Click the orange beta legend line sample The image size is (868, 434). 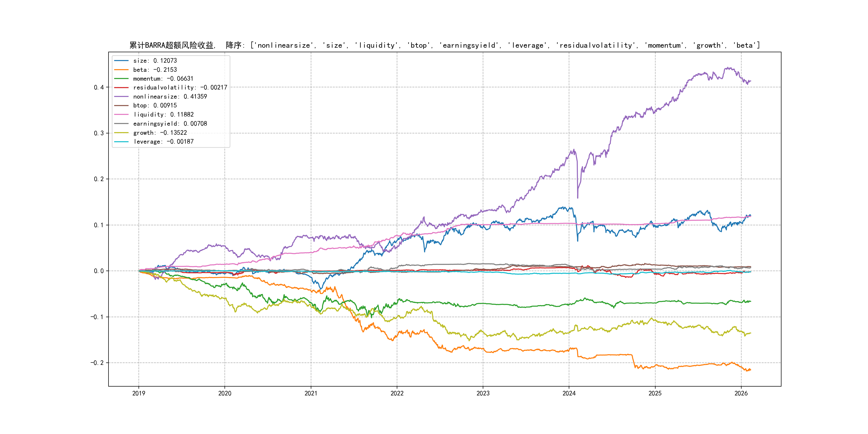[x=121, y=70]
